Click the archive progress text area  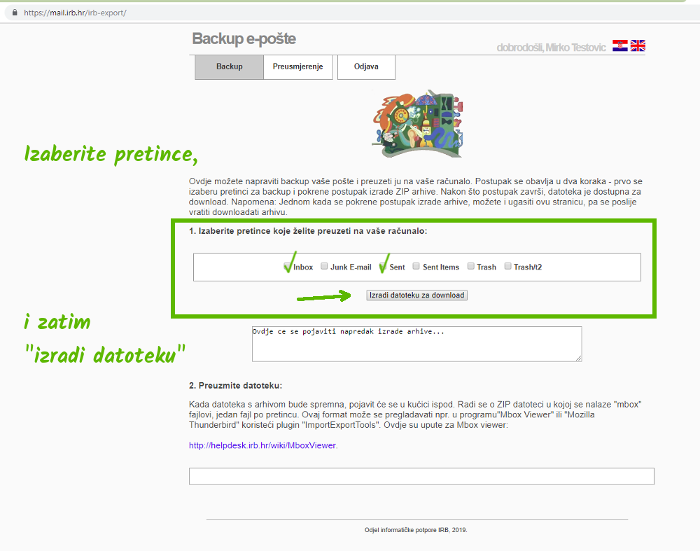pos(416,343)
